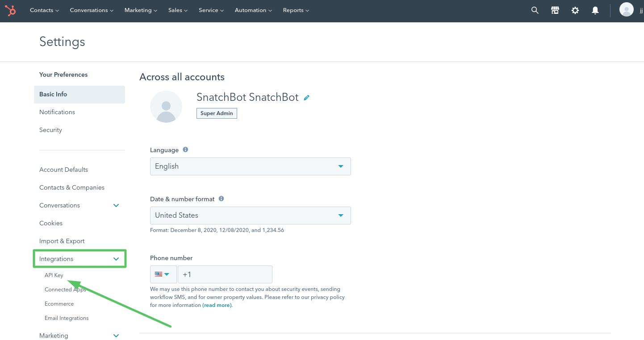Open the Sales menu
Image resolution: width=644 pixels, height=340 pixels.
(178, 10)
